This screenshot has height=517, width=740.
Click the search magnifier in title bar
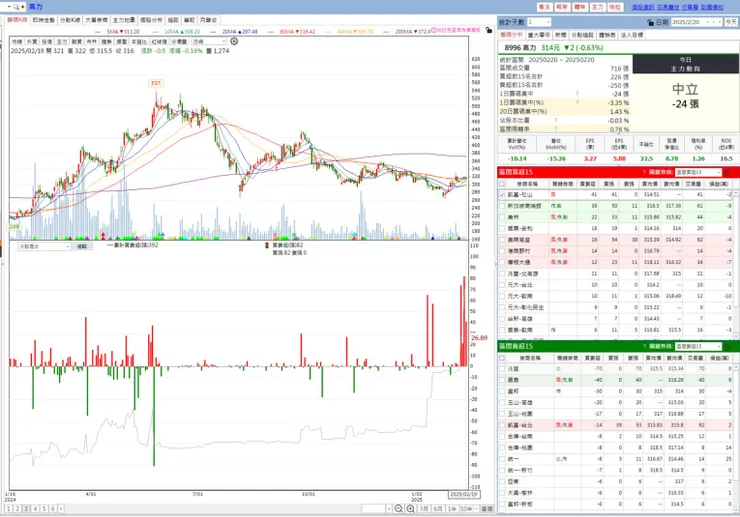coord(17,7)
